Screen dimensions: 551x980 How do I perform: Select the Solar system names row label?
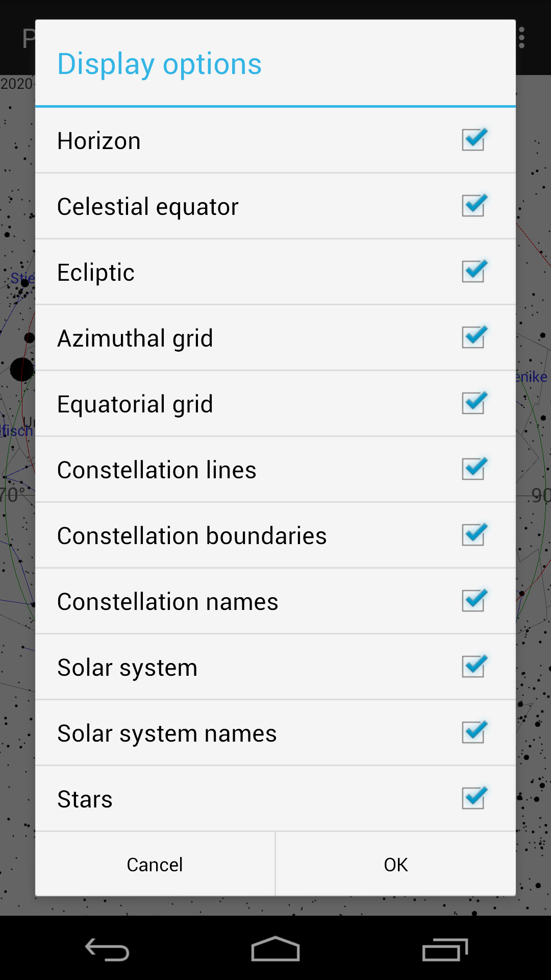click(167, 733)
